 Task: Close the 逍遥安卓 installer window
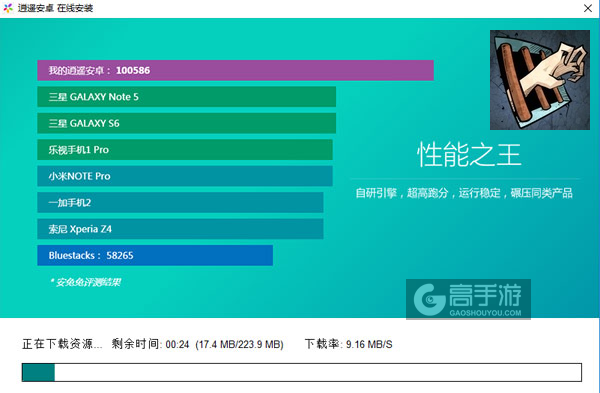[x=588, y=8]
